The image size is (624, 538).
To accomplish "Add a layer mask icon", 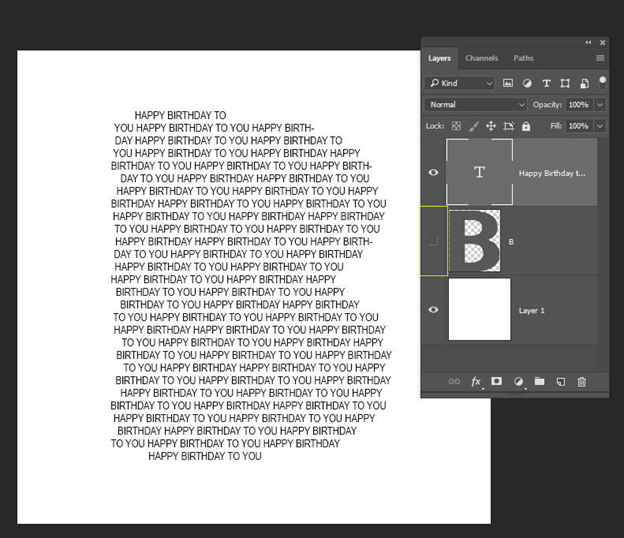I will coord(496,381).
